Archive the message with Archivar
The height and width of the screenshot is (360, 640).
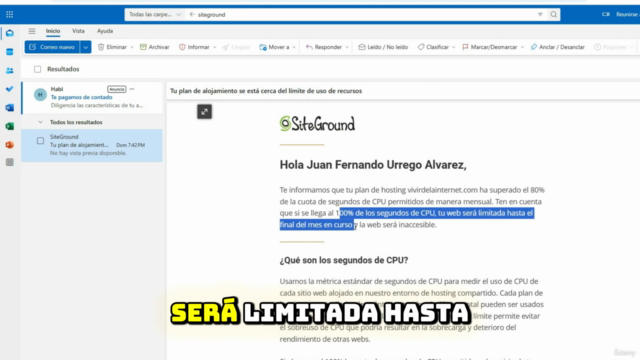(155, 47)
